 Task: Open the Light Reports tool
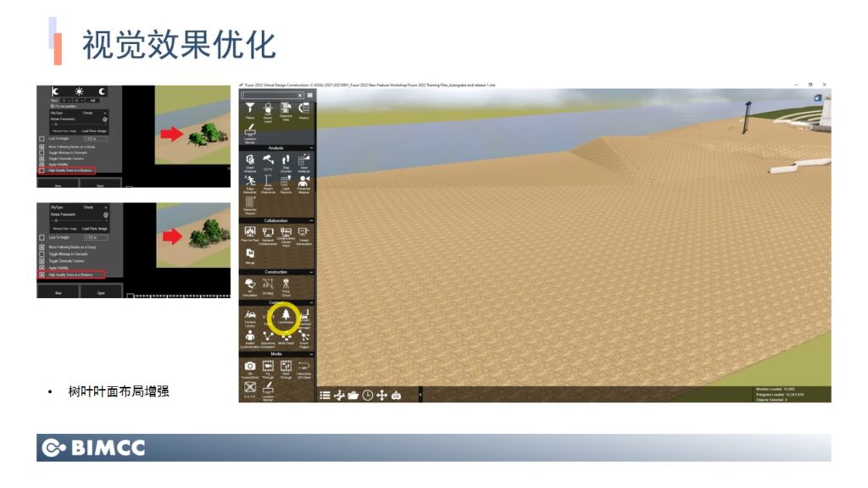(x=286, y=184)
